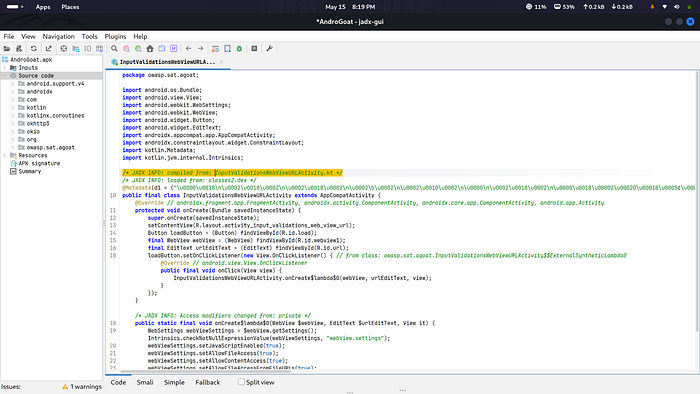Click the warning triangle icon beside 1 warnings
The height and width of the screenshot is (394, 700).
coord(65,386)
